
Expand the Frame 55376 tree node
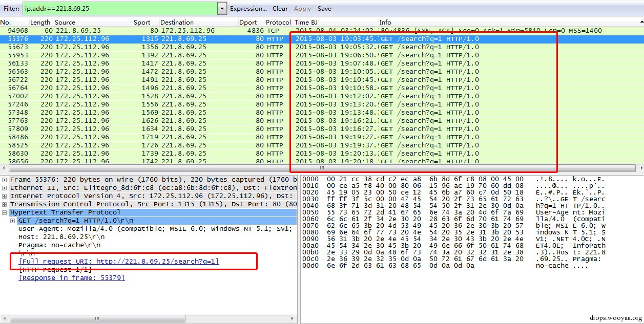[x=5, y=180]
